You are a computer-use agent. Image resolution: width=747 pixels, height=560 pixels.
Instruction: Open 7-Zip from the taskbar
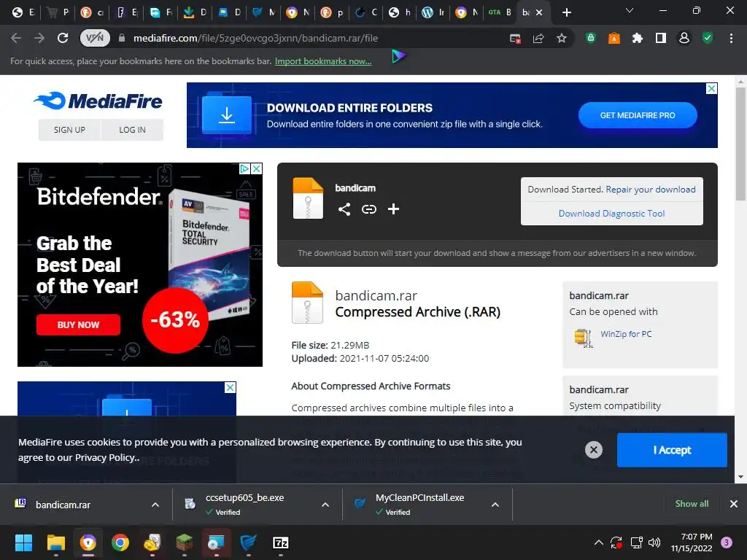(x=281, y=542)
